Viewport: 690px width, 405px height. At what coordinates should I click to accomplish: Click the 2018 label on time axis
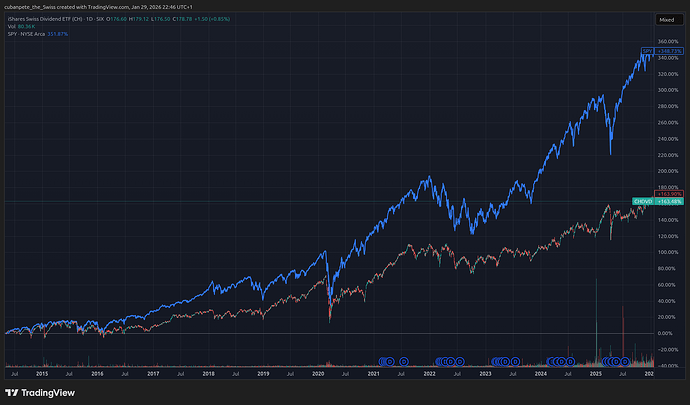click(x=207, y=373)
